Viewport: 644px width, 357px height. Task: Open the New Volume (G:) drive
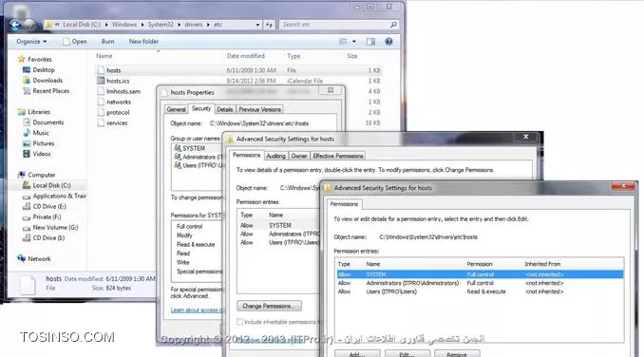55,227
